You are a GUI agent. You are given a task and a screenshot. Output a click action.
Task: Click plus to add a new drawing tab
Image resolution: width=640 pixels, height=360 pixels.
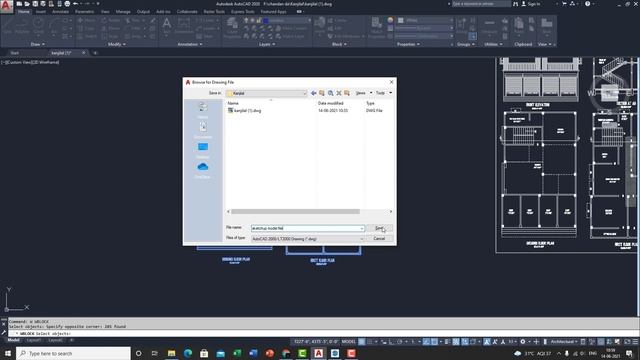coord(95,53)
